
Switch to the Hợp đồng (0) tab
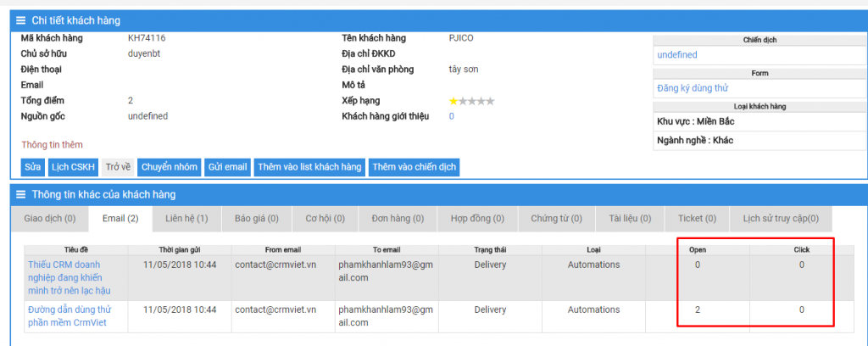pyautogui.click(x=478, y=219)
